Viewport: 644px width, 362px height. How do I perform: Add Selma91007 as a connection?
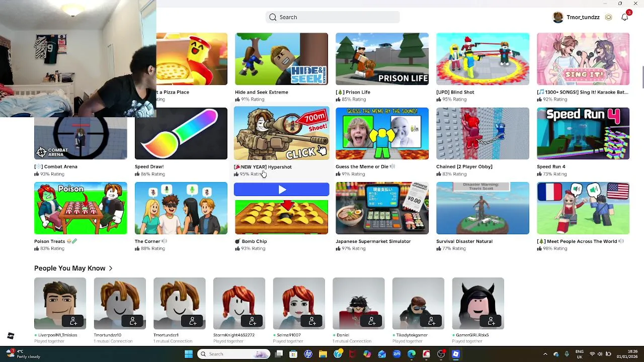point(312,321)
